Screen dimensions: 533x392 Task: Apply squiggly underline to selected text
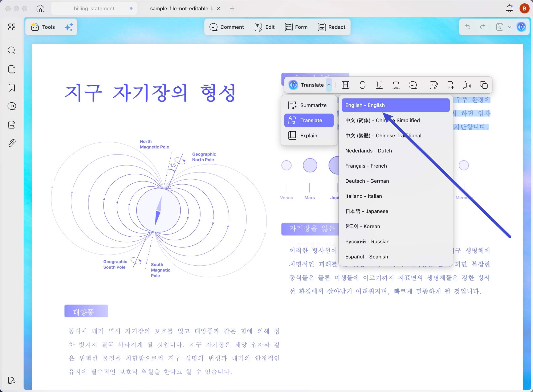(396, 85)
